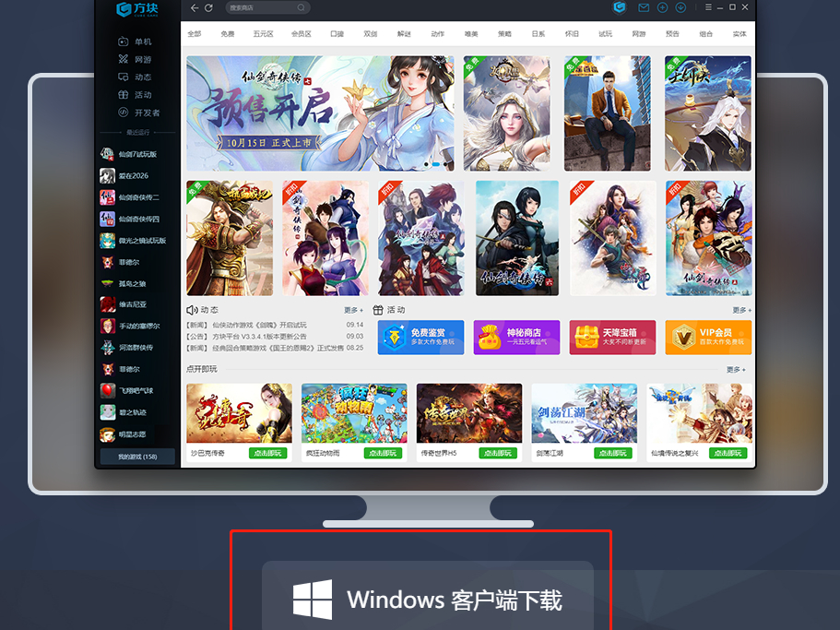Screen dimensions: 840x630
Task: Open the 我的游戏 (158) button
Action: [137, 457]
